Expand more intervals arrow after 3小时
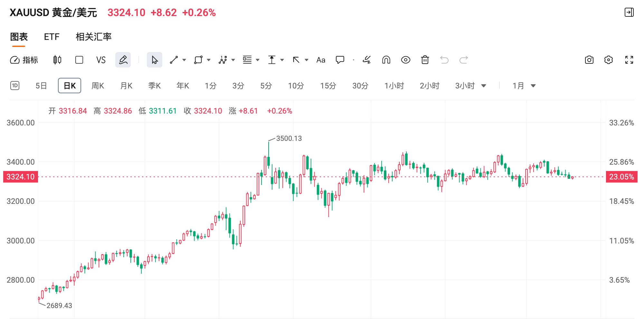 [x=484, y=86]
